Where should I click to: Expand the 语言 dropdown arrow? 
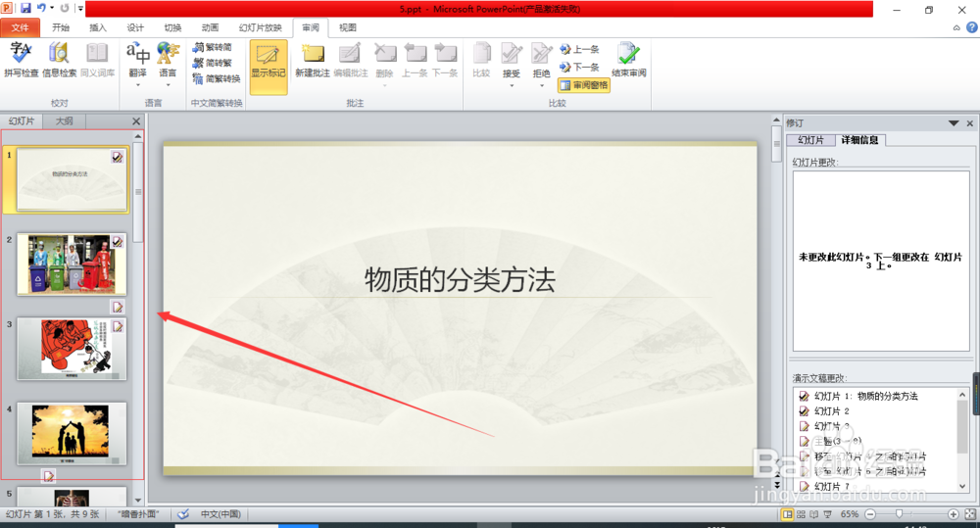click(168, 85)
